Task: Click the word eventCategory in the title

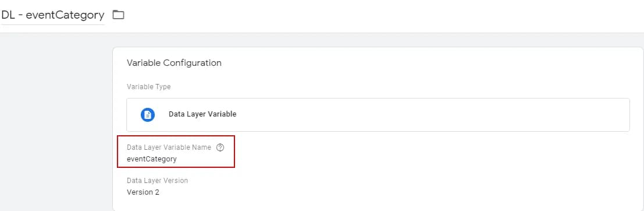Action: pos(65,15)
